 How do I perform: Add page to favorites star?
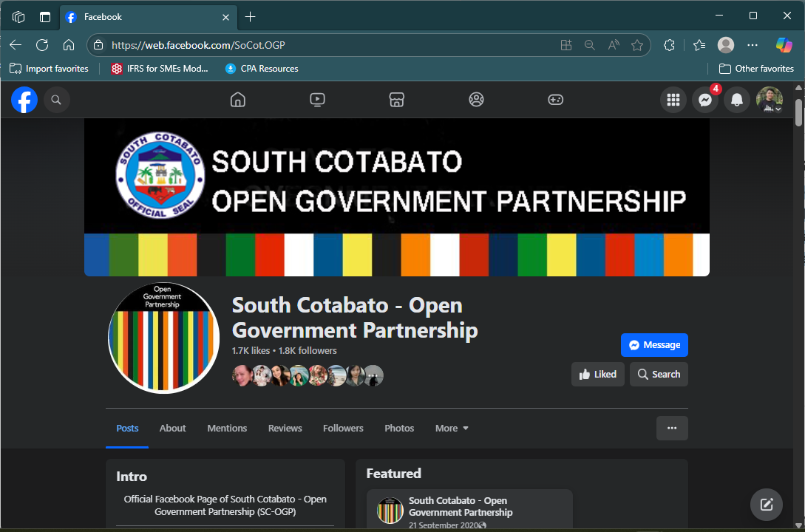tap(637, 45)
